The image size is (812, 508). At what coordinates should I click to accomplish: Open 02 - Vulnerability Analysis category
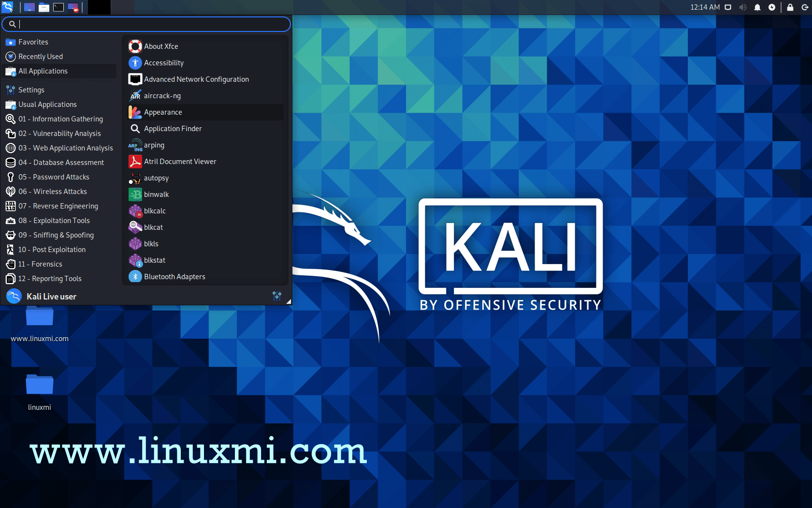pos(60,134)
